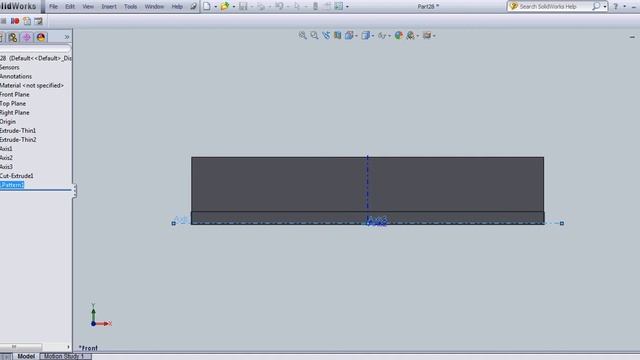The image size is (640, 360).
Task: Click the Select cursor icon
Action: click(x=297, y=6)
